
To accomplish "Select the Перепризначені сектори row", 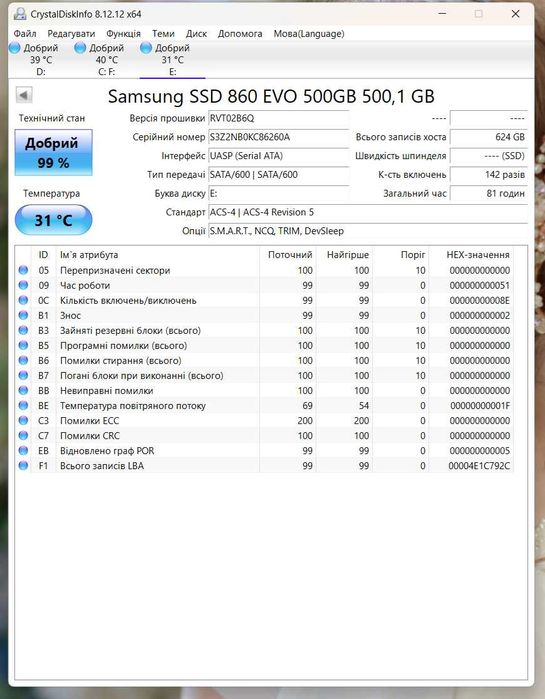I will [265, 270].
